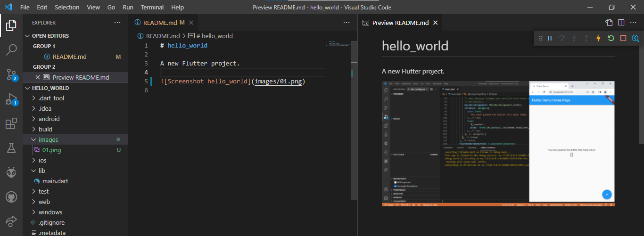Viewport: 644px width, 236px height.
Task: Open the Terminal menu
Action: (152, 8)
